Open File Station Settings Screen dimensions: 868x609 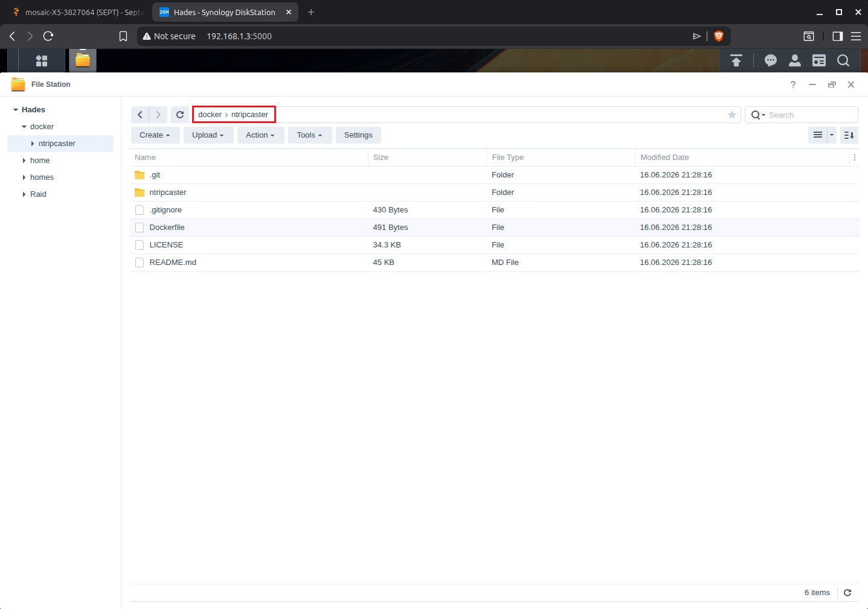358,135
